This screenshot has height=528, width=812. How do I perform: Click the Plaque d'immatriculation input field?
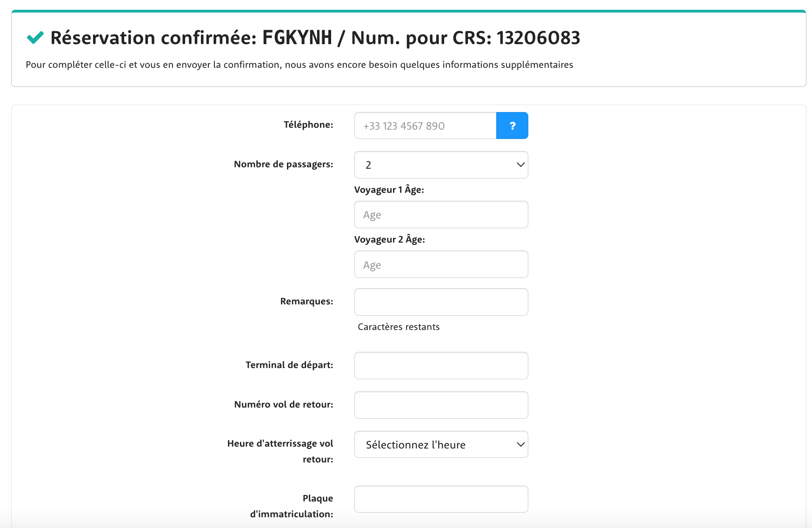(x=441, y=499)
